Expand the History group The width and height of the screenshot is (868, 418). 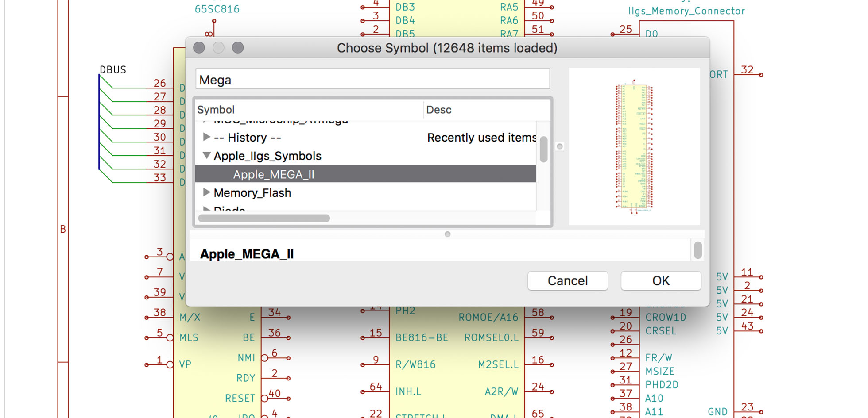[206, 137]
